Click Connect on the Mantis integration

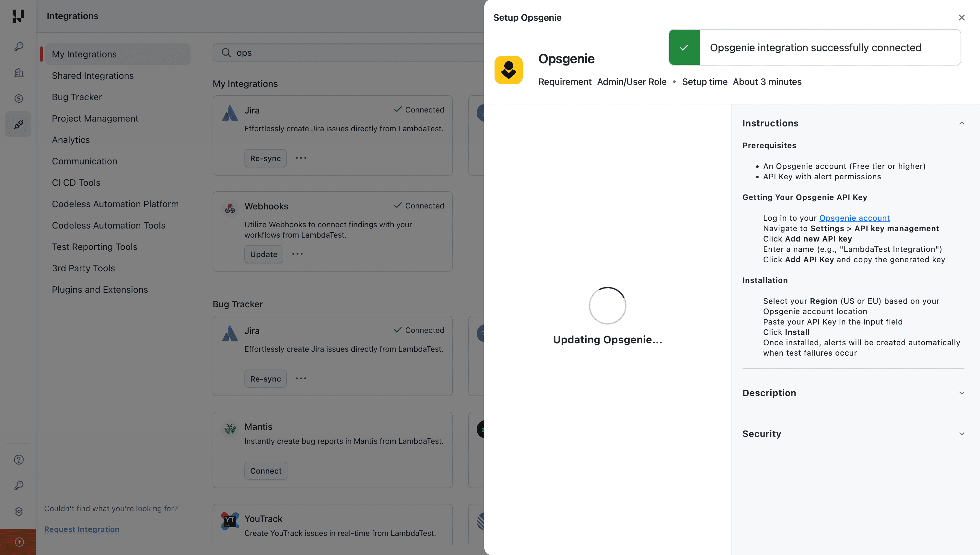265,470
